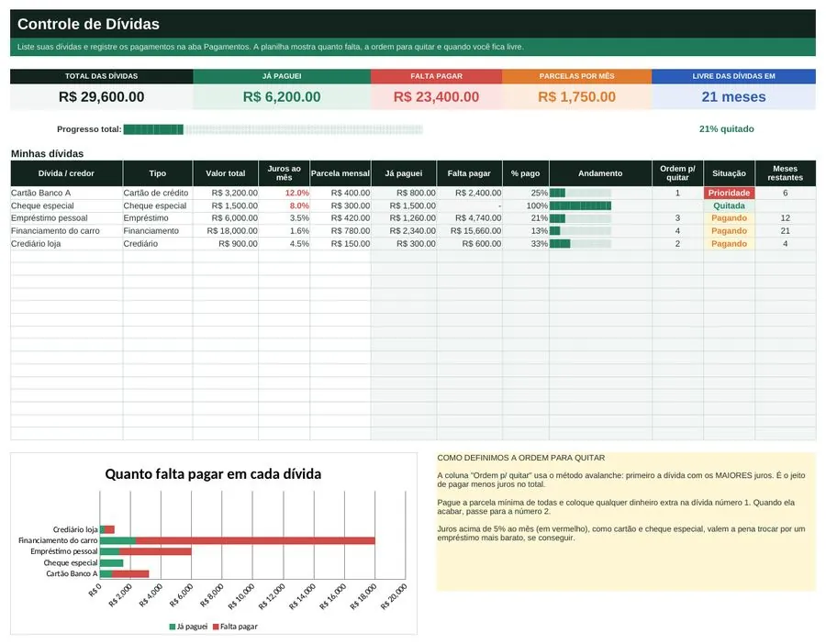The image size is (826, 644).
Task: Select the 'Crediário loja' debt cell
Action: (66, 244)
